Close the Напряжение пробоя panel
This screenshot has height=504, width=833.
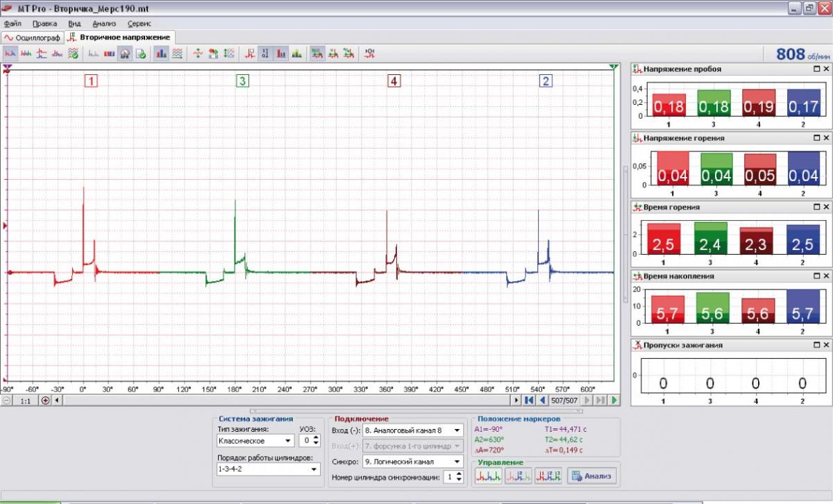coord(826,69)
